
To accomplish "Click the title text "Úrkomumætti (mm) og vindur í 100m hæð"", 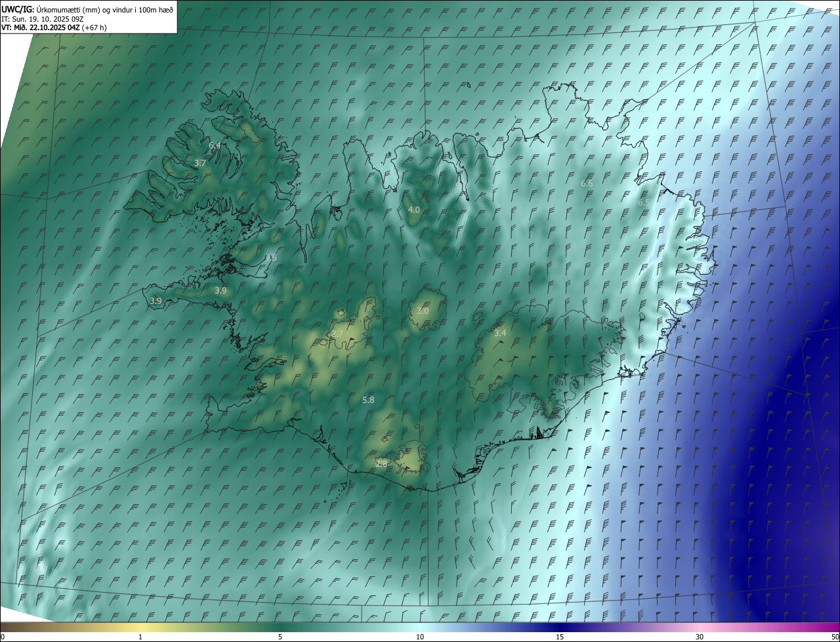I will coord(104,9).
